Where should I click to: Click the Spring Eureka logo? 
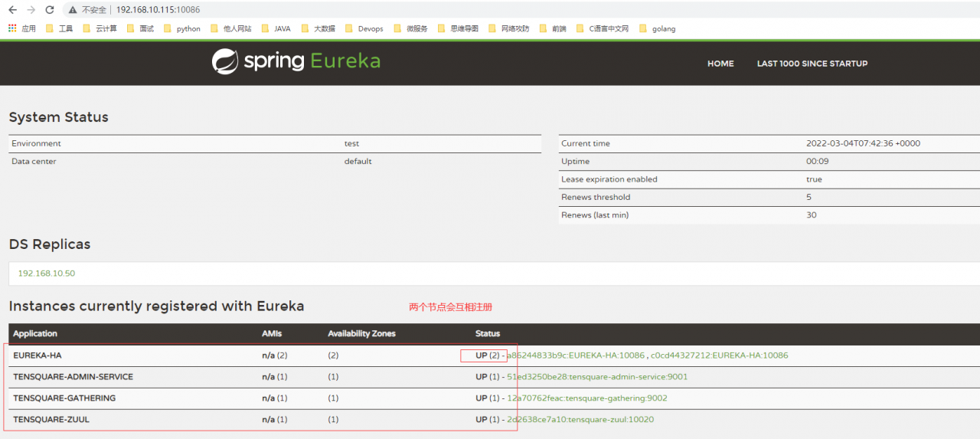point(296,61)
